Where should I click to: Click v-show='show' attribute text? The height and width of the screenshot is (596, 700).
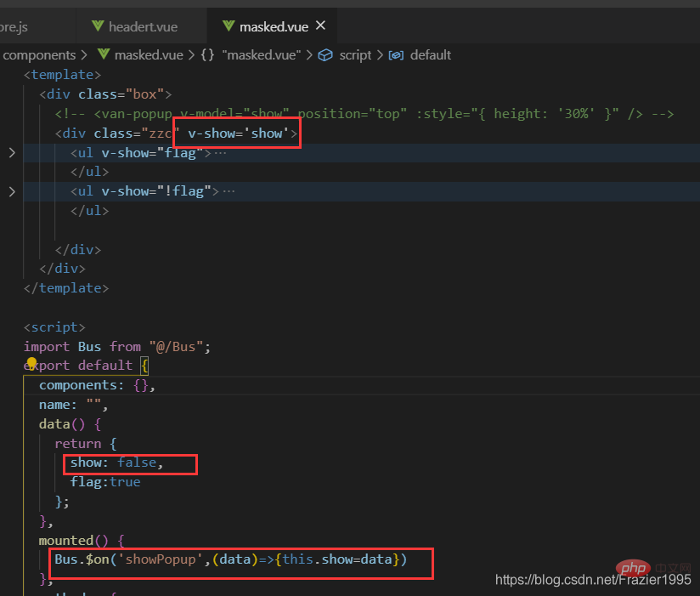pyautogui.click(x=238, y=133)
